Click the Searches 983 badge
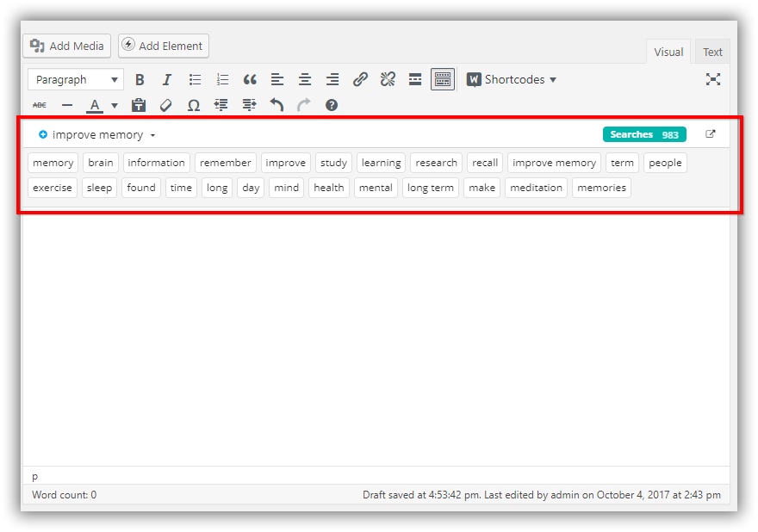 (644, 134)
